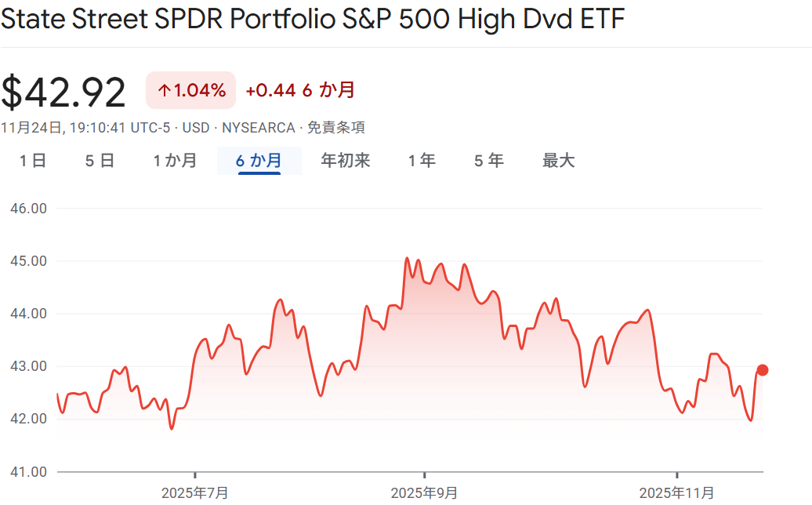This screenshot has width=812, height=505.
Task: Click the 2025年7月 axis label
Action: coord(195,492)
